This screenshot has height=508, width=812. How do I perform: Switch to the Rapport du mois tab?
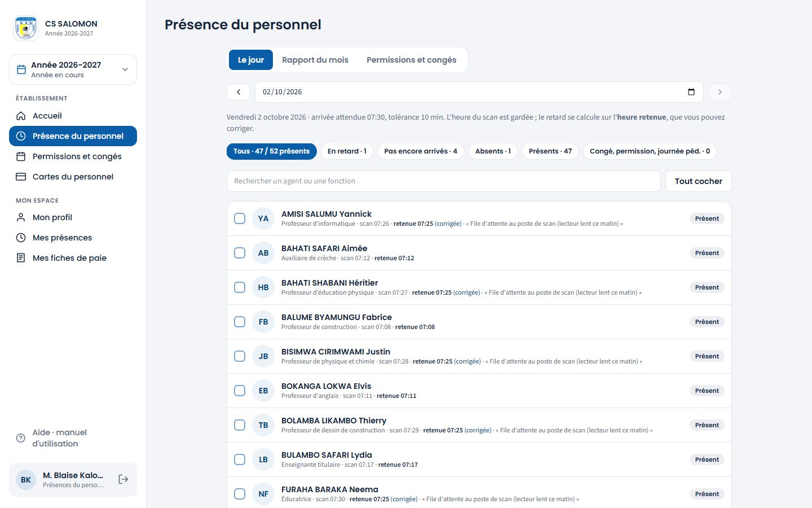pyautogui.click(x=315, y=60)
